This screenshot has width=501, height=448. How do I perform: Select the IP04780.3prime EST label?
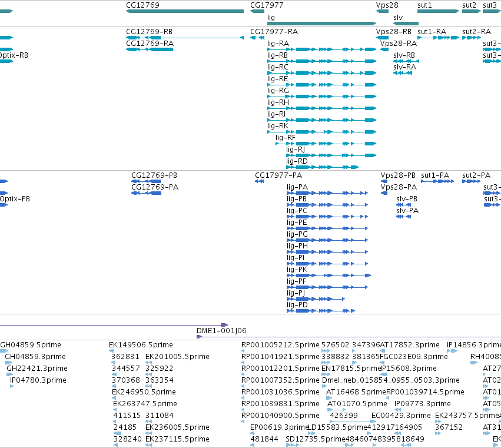[x=38, y=380]
